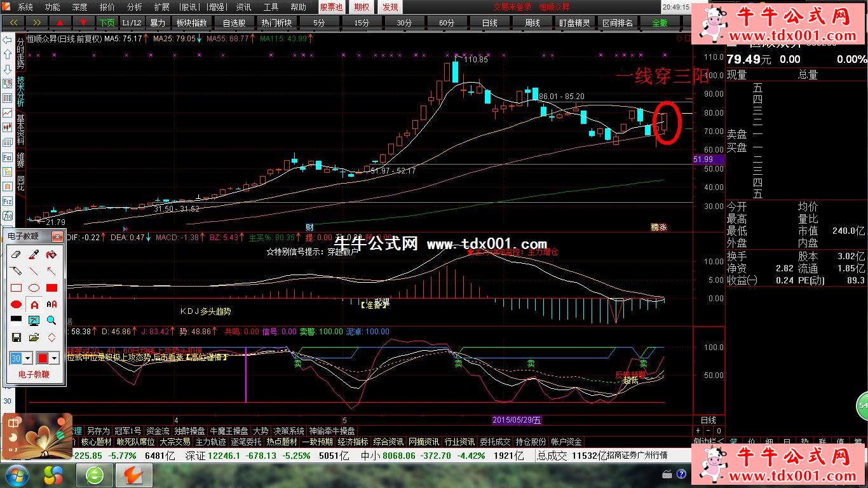Click the 期权 button
868x488 pixels.
tap(362, 7)
